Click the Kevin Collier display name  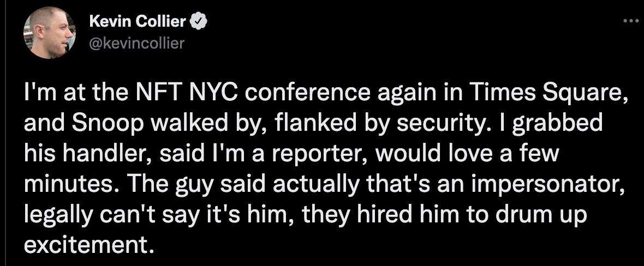(138, 23)
